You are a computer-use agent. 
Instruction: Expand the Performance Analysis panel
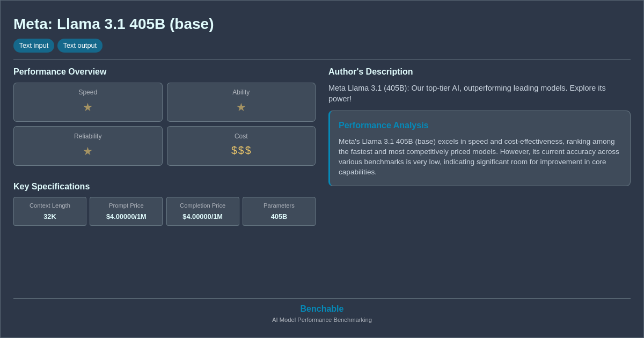click(x=479, y=148)
